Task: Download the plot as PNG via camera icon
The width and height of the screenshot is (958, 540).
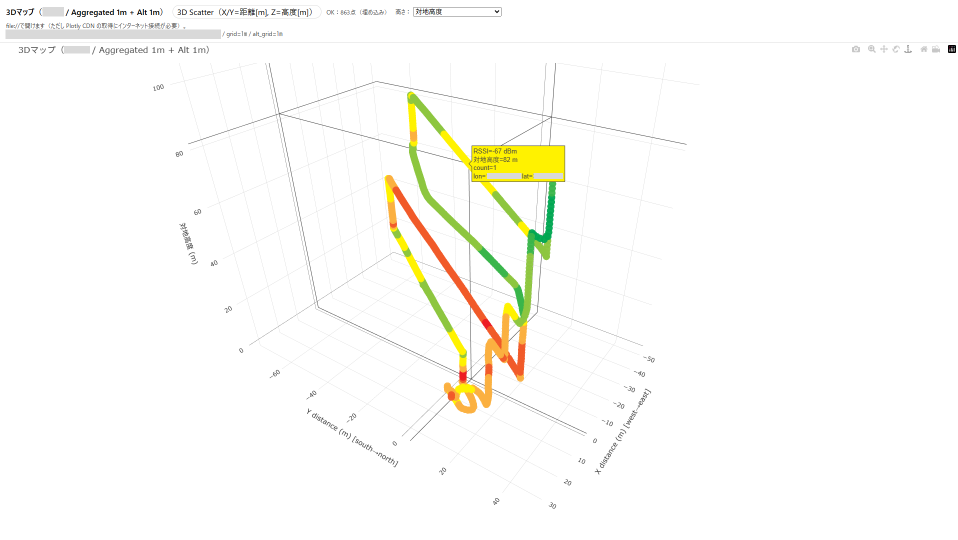Action: tap(855, 49)
